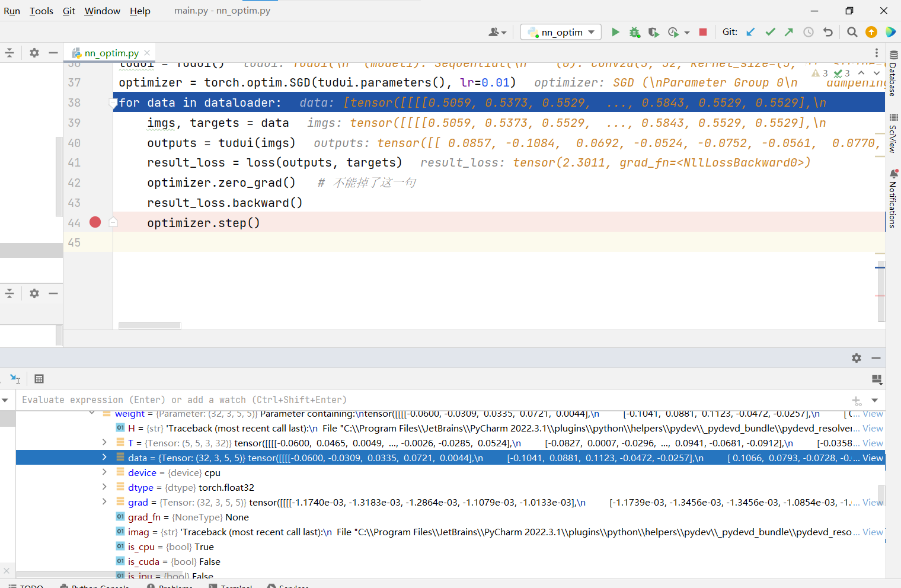Hide the top left panel with minus
Image resolution: width=901 pixels, height=588 pixels.
click(x=53, y=53)
